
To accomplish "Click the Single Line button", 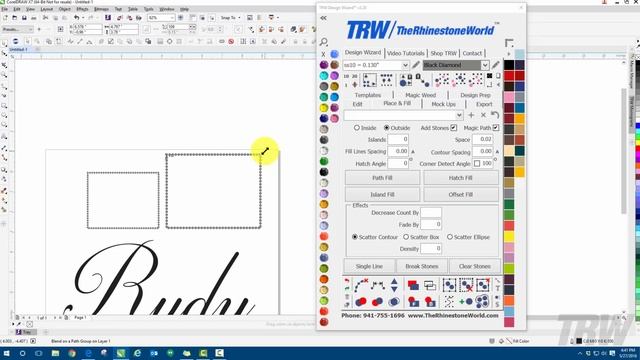I will tap(369, 266).
